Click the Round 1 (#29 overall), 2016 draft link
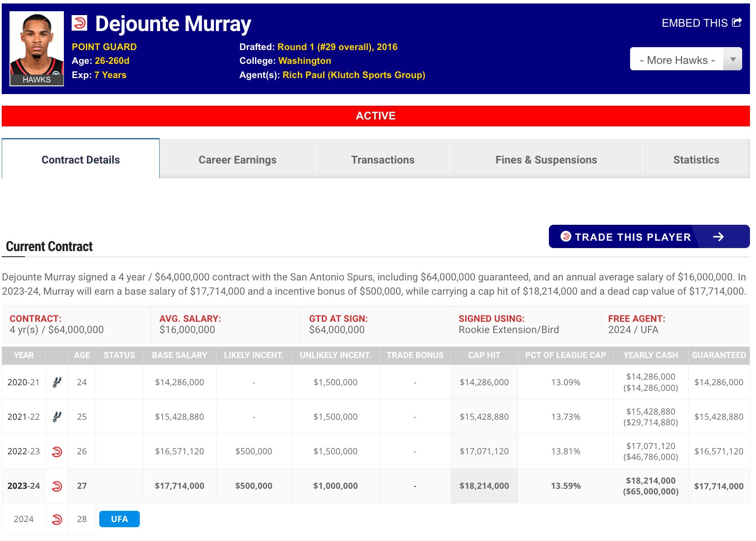 337,47
